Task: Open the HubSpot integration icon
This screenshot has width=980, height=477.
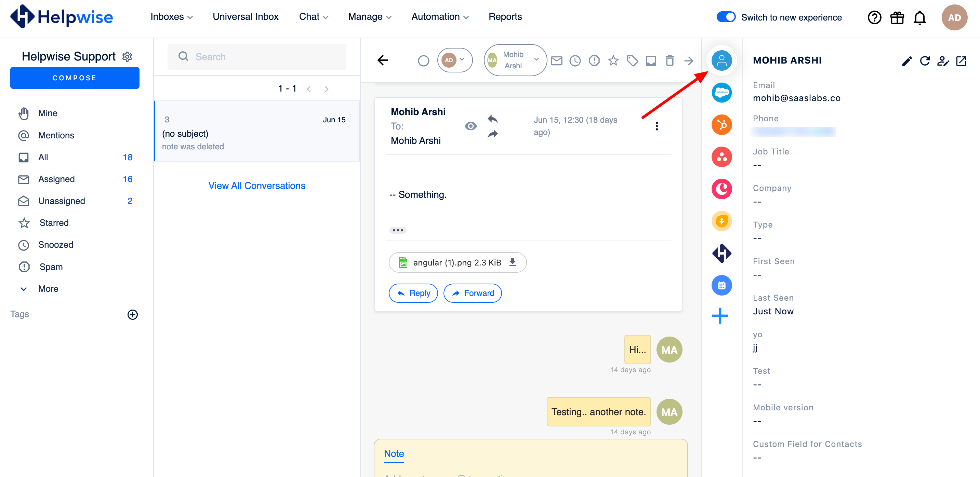Action: pos(721,125)
